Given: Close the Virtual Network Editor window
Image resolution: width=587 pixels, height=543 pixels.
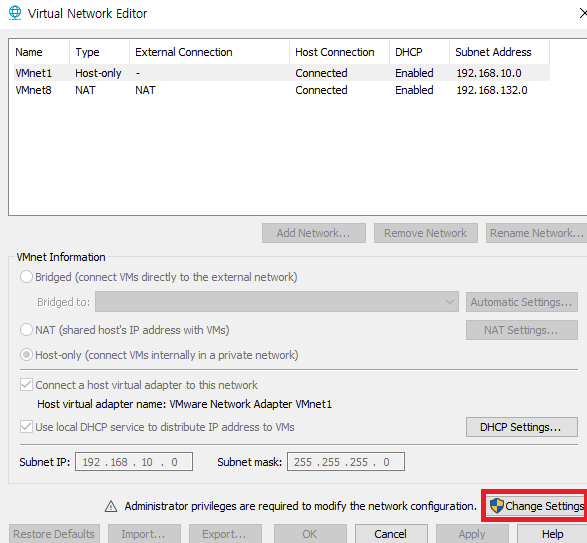Looking at the screenshot, I should click(x=583, y=13).
